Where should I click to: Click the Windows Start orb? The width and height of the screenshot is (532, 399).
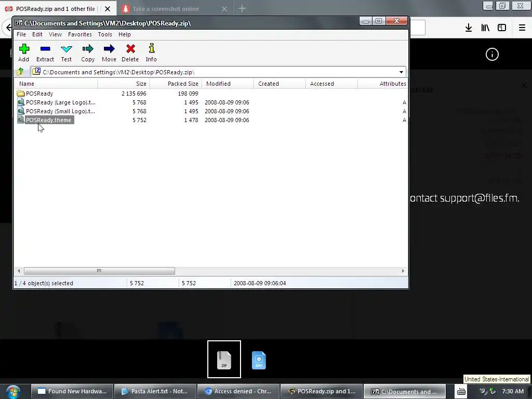click(13, 392)
